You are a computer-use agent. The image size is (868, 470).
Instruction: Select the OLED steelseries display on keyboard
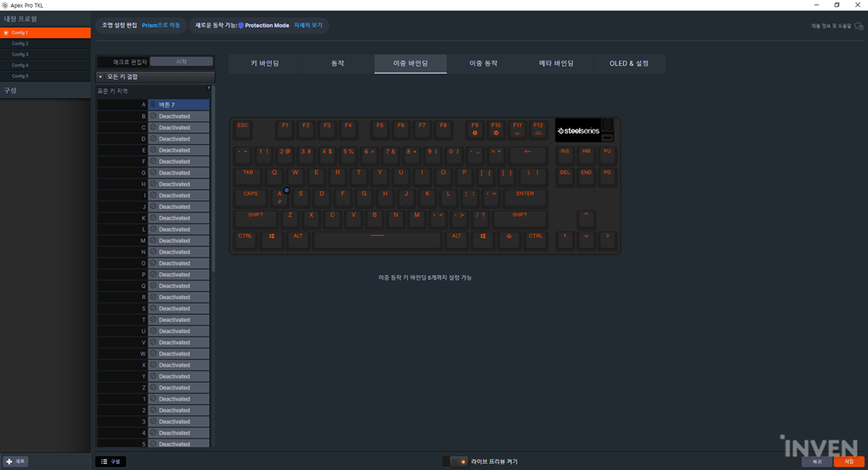pyautogui.click(x=578, y=130)
